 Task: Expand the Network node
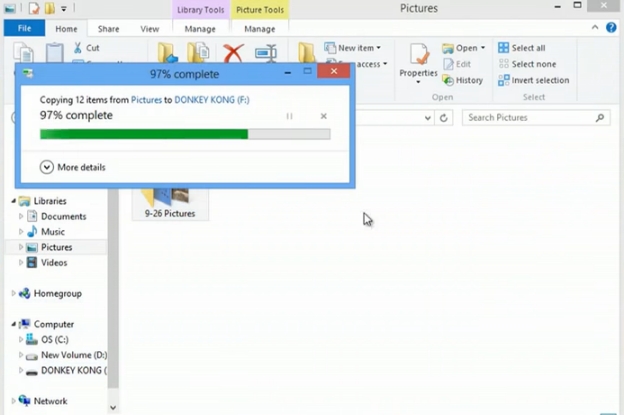pyautogui.click(x=13, y=401)
